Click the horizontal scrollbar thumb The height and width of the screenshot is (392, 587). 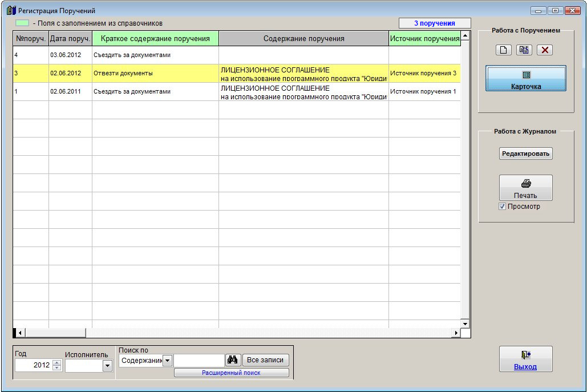tap(55, 333)
